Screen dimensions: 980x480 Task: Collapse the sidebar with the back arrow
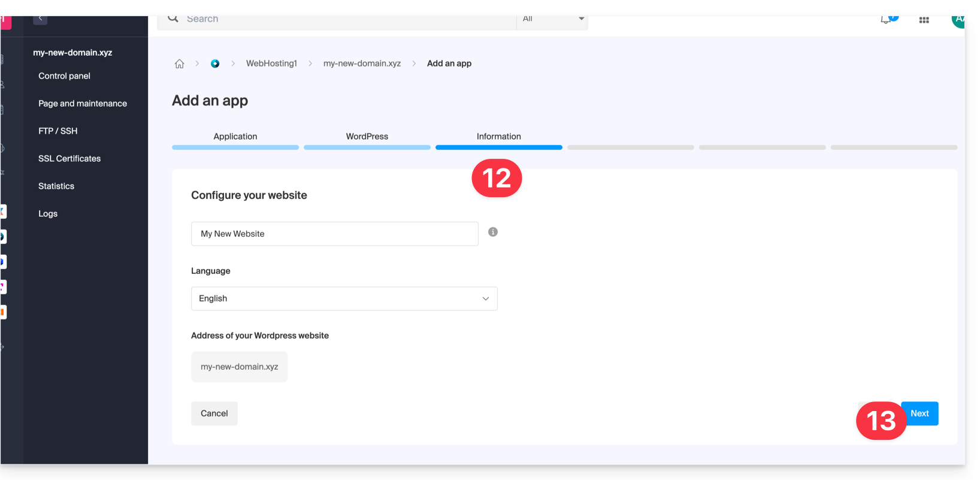point(40,19)
